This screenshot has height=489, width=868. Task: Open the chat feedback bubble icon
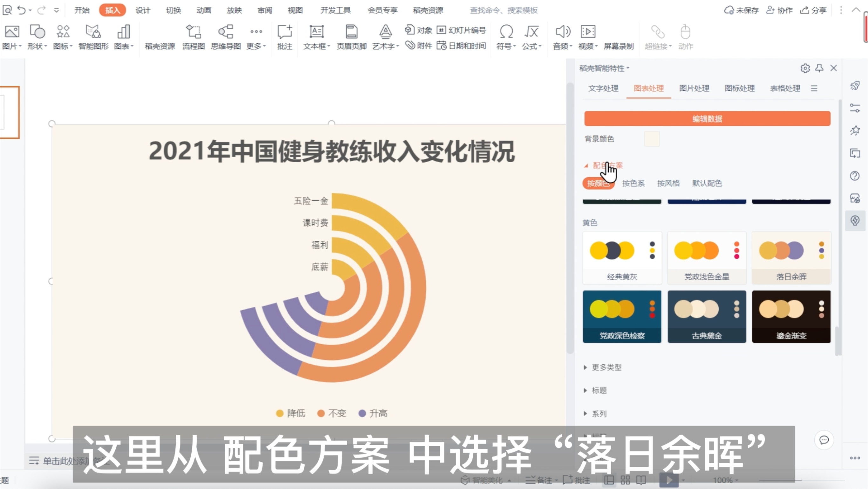pos(824,440)
